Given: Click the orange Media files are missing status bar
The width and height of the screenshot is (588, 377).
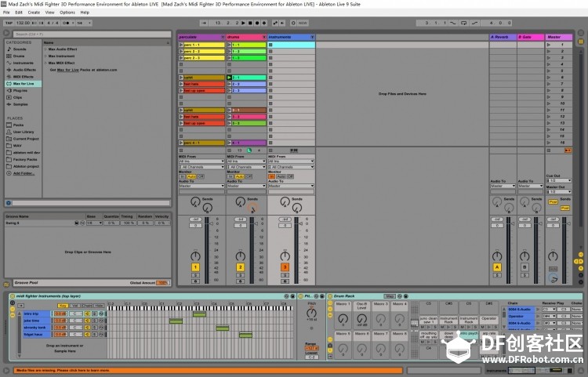Looking at the screenshot, I should [x=208, y=370].
